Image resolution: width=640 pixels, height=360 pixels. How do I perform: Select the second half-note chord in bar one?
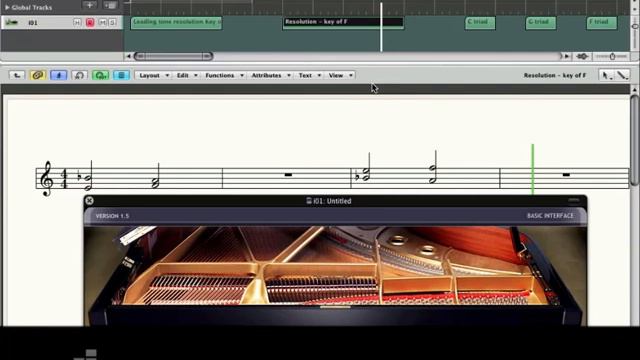click(x=156, y=177)
